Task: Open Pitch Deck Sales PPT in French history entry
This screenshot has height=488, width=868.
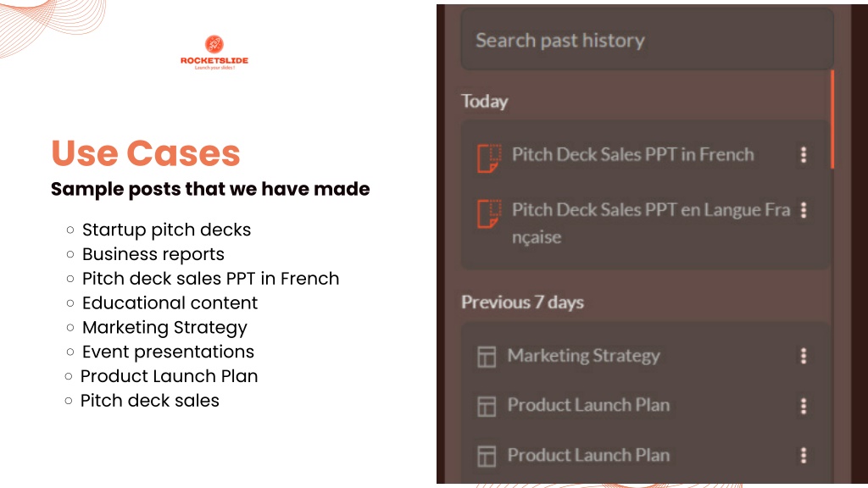Action: click(632, 154)
